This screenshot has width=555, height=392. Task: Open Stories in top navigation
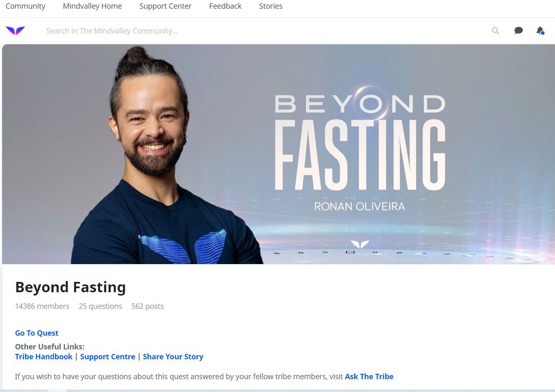271,6
